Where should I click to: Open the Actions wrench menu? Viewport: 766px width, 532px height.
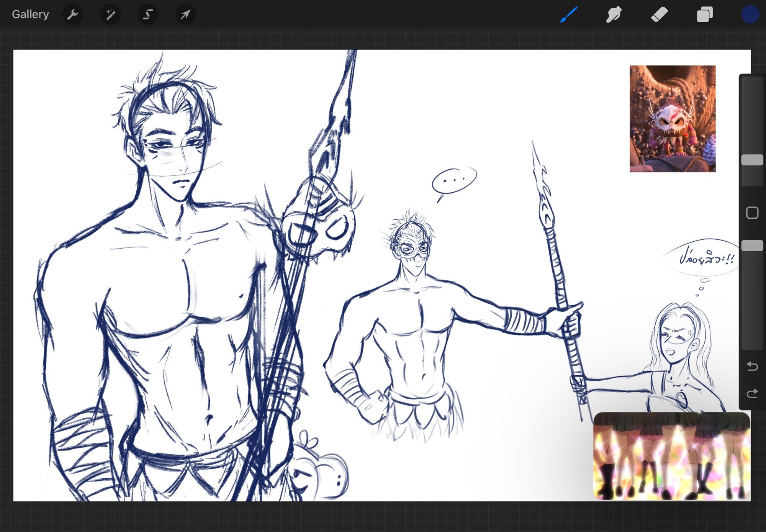[73, 15]
